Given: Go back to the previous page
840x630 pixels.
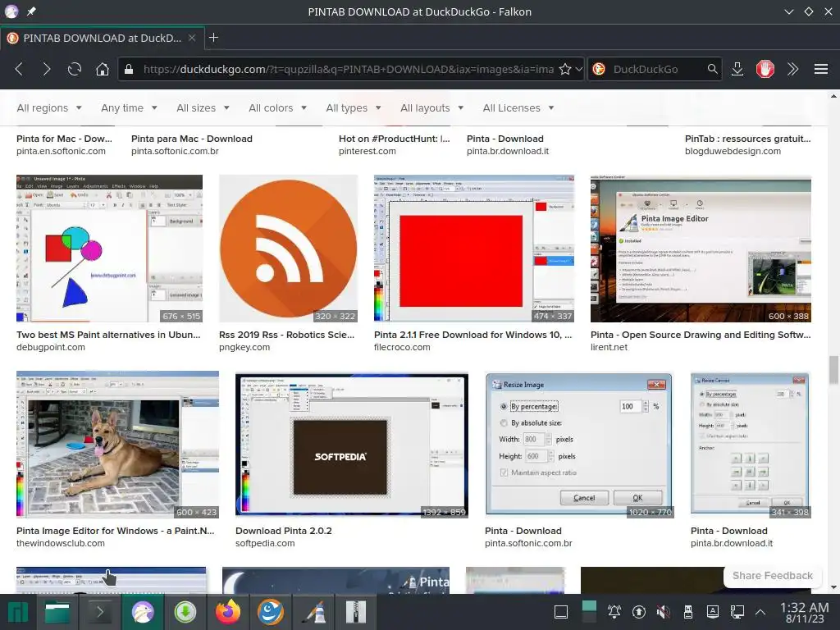Looking at the screenshot, I should 20,69.
